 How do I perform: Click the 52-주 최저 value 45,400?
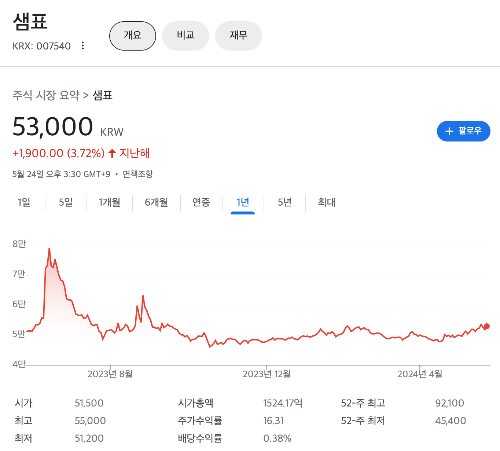pyautogui.click(x=450, y=421)
